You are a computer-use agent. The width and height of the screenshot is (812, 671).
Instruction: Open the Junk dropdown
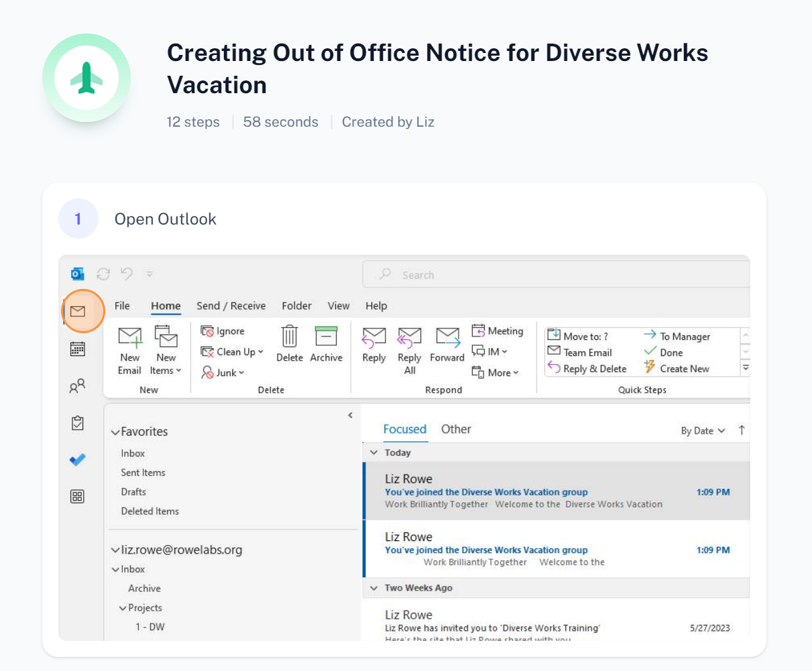point(223,373)
